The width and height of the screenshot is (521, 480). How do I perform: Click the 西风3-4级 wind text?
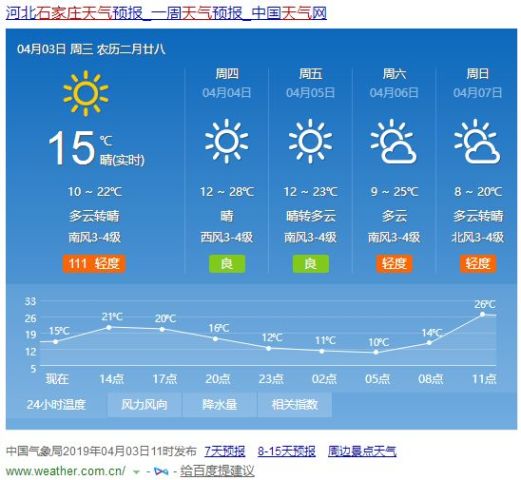pyautogui.click(x=227, y=238)
